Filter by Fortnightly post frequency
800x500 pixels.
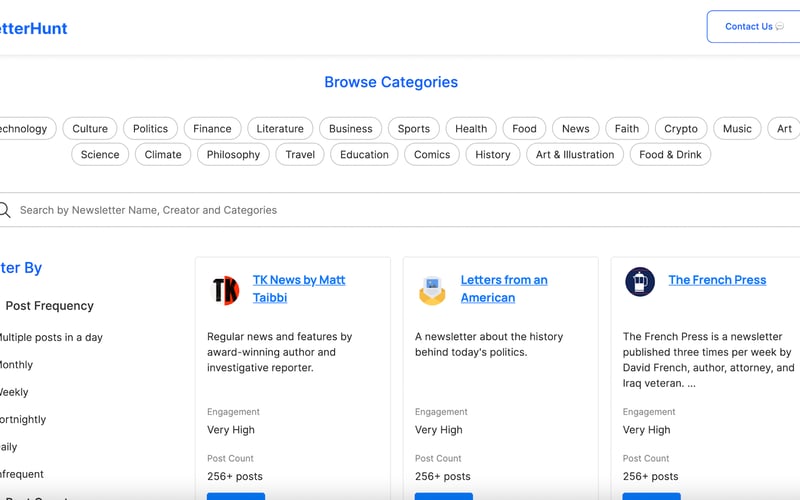coord(23,419)
